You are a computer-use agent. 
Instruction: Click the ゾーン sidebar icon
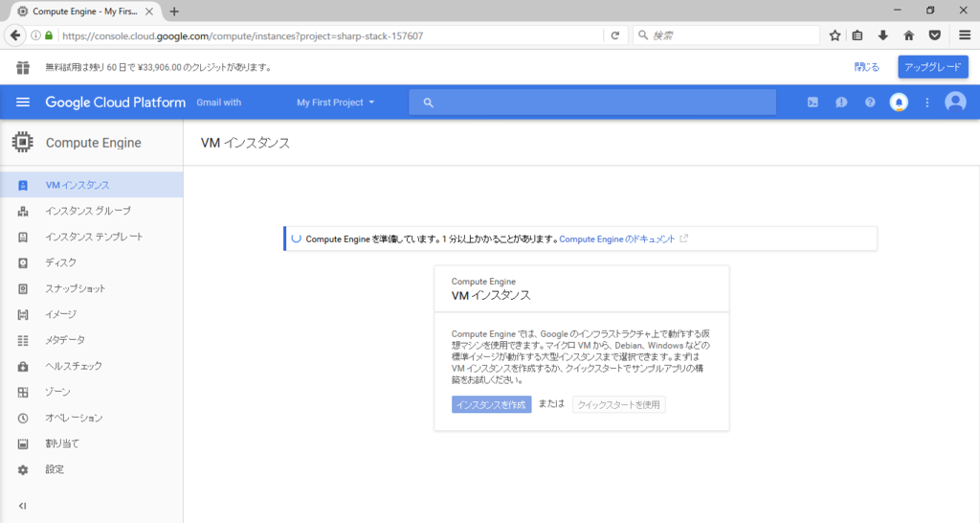click(23, 393)
